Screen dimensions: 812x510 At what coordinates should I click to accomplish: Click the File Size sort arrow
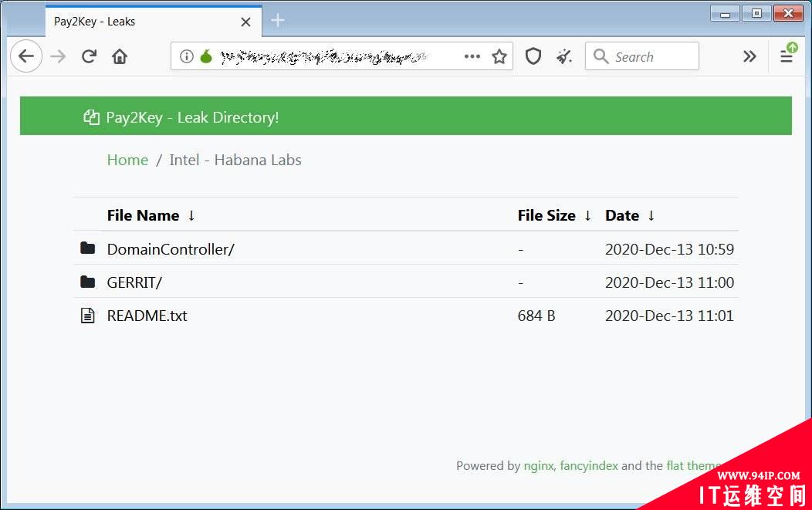pos(587,215)
